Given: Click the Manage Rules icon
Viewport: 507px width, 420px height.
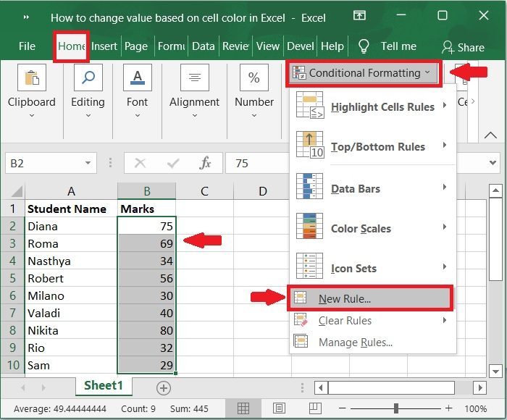Looking at the screenshot, I should tap(301, 341).
